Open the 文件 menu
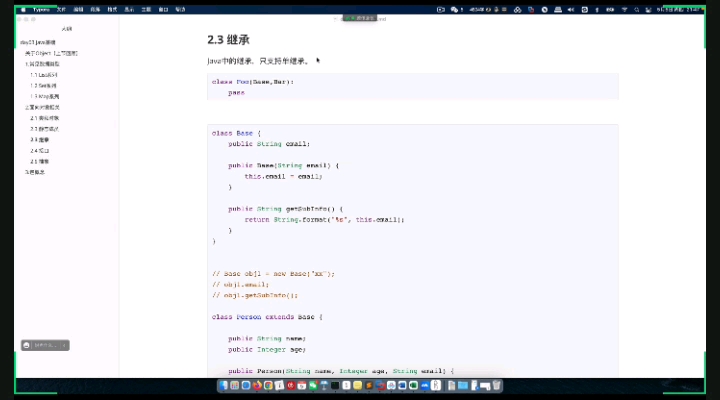 click(x=61, y=9)
